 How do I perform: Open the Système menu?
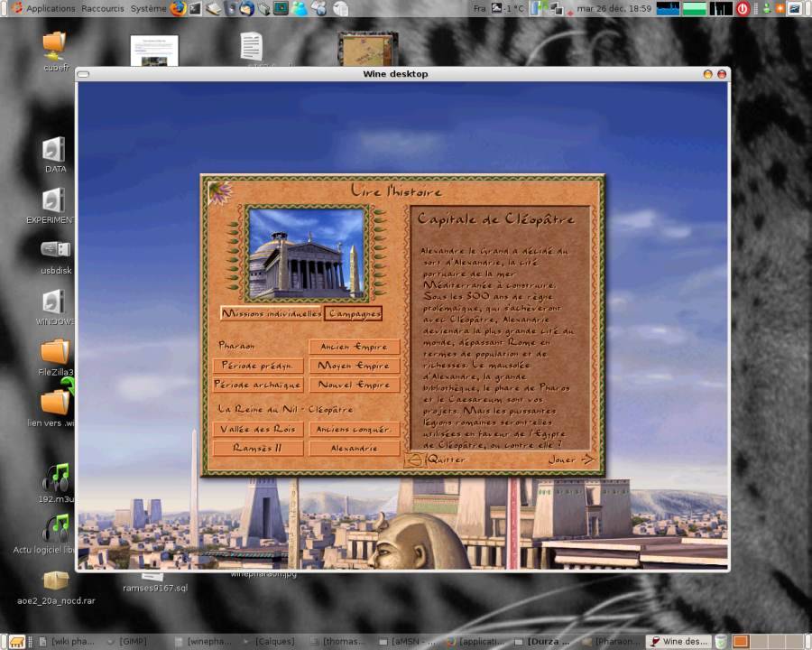[148, 8]
